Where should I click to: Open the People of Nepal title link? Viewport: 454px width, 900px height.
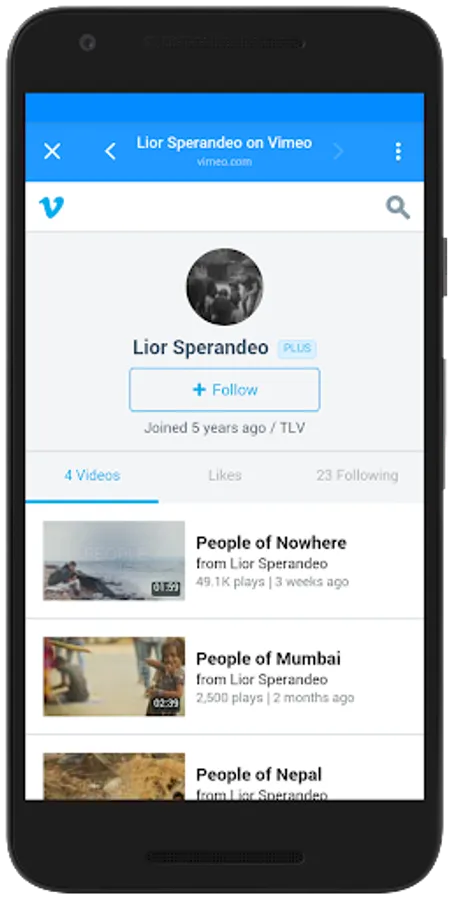(x=259, y=774)
